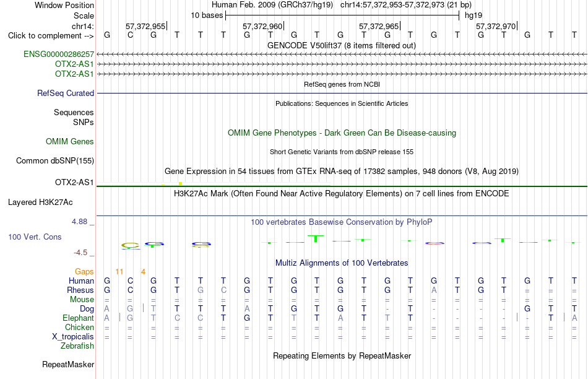
Task: Click the GTEx Gene Expression track title
Action: [342, 171]
